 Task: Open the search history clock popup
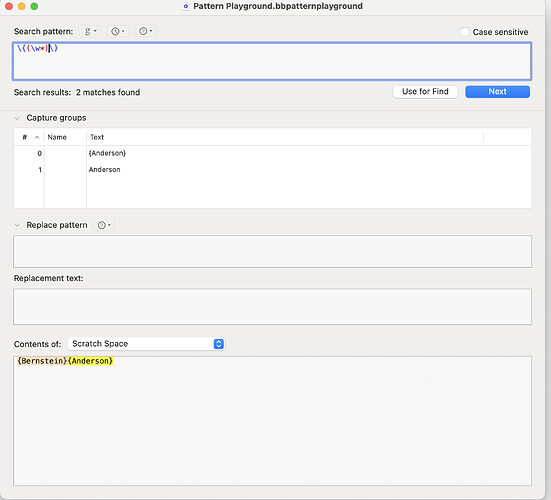point(117,31)
